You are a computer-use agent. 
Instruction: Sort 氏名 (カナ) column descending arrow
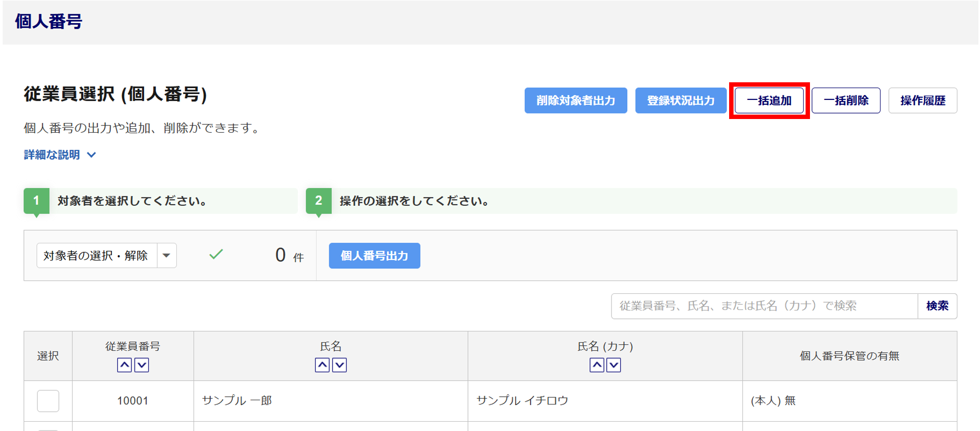[613, 365]
